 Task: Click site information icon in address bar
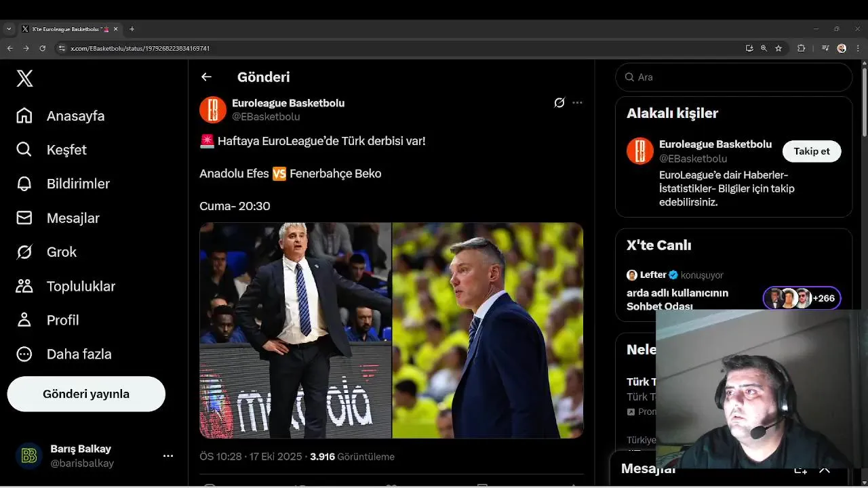coord(62,48)
